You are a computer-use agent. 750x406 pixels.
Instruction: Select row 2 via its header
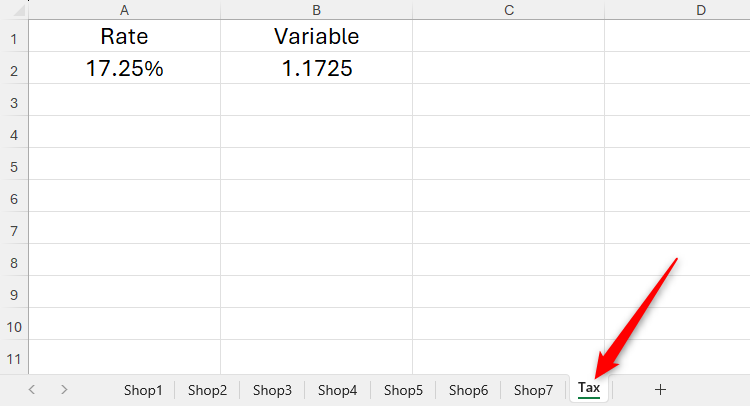coord(14,70)
